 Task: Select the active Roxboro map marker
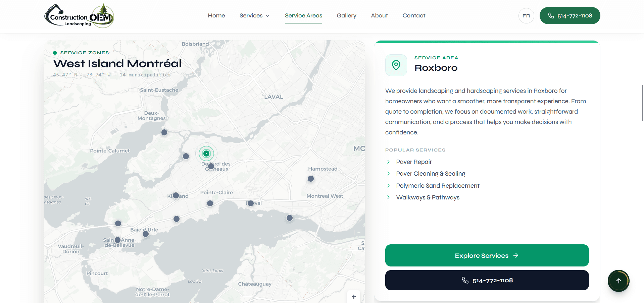click(206, 154)
